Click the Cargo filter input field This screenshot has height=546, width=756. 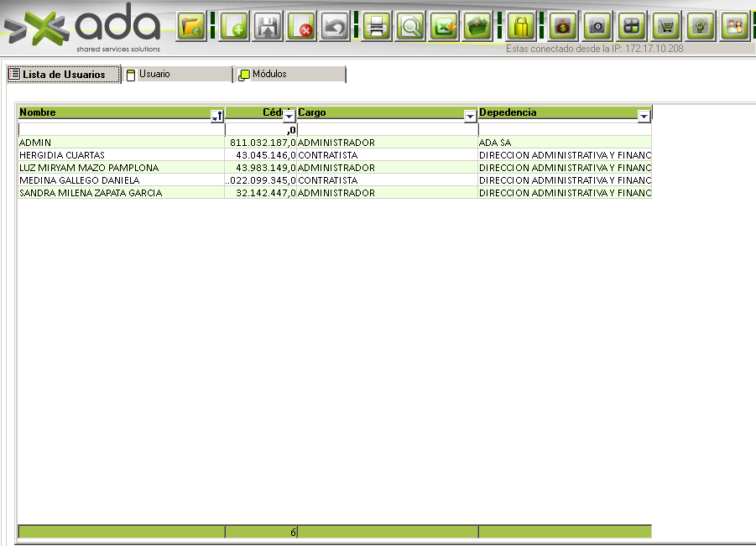click(387, 130)
